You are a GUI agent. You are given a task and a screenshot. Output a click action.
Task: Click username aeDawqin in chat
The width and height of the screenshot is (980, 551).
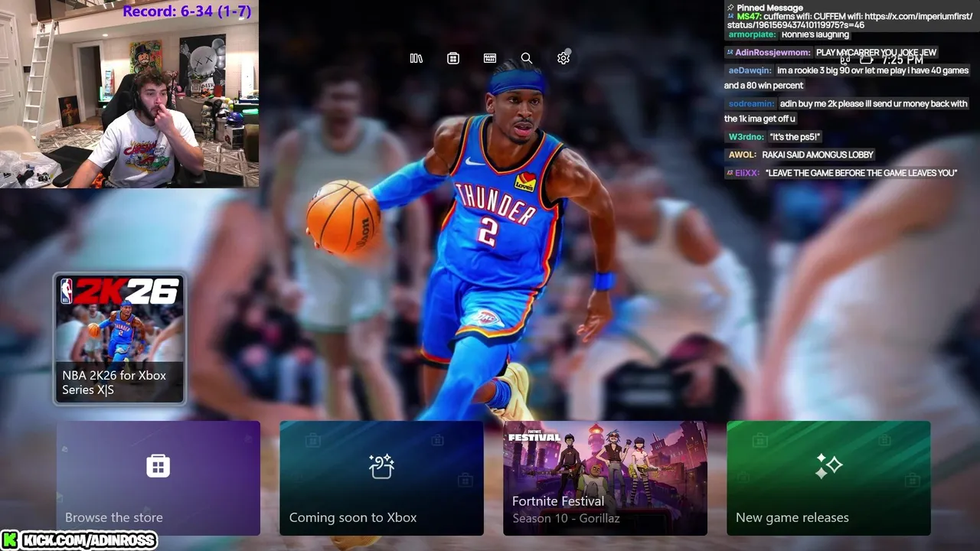click(x=750, y=70)
